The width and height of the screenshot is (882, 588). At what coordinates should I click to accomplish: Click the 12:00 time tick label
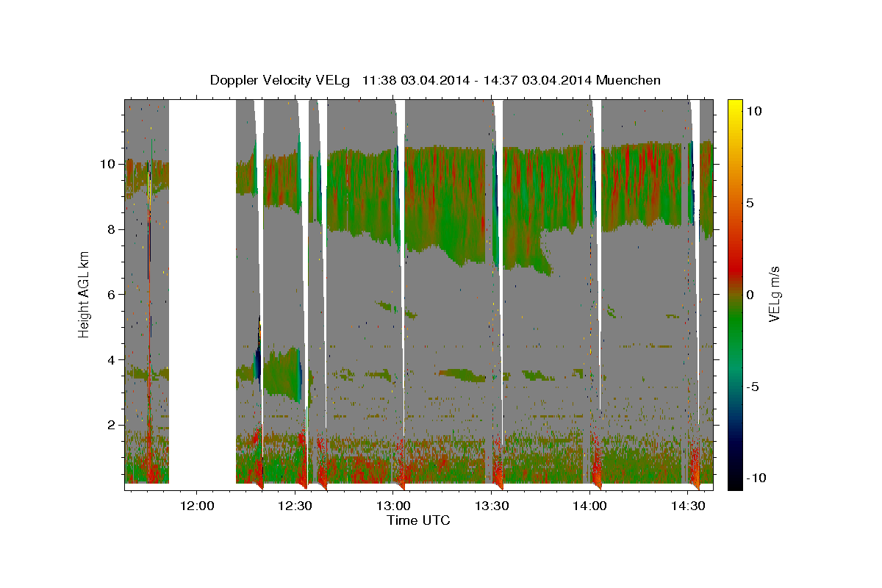[x=197, y=505]
